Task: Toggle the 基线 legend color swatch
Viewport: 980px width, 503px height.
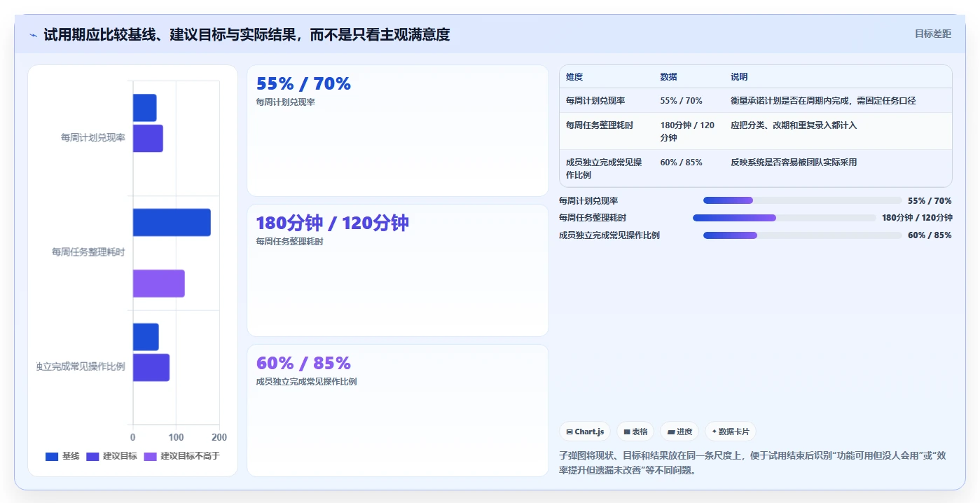Action: point(52,456)
